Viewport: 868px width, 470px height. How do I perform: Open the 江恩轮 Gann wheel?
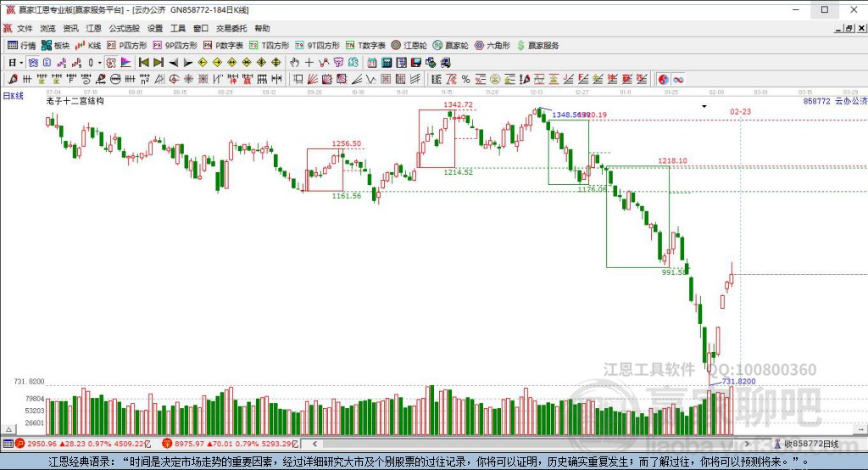coord(409,46)
